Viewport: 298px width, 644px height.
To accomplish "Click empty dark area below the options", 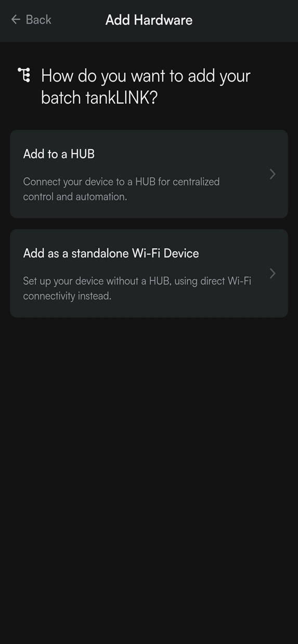I will [x=149, y=467].
